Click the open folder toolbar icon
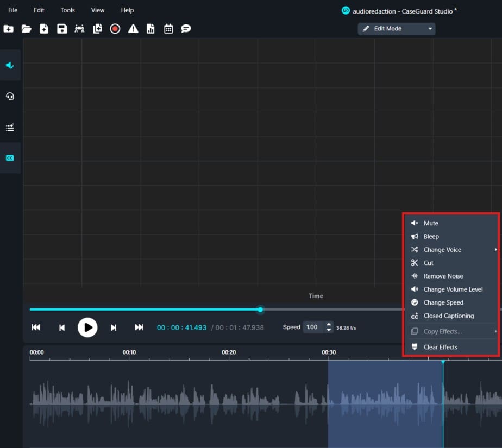Viewport: 502px width, 448px height. [x=26, y=29]
